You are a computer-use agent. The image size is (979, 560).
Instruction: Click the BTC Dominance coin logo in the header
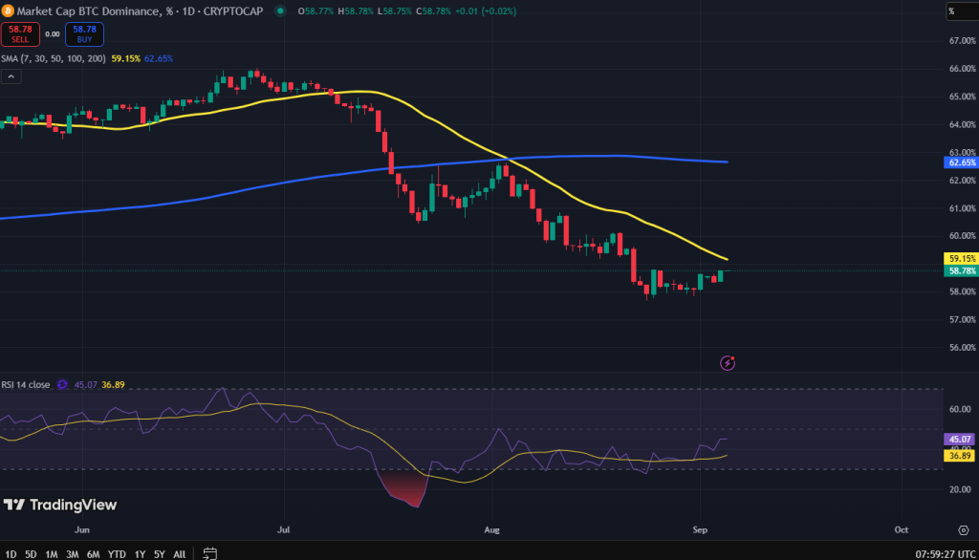click(x=11, y=12)
